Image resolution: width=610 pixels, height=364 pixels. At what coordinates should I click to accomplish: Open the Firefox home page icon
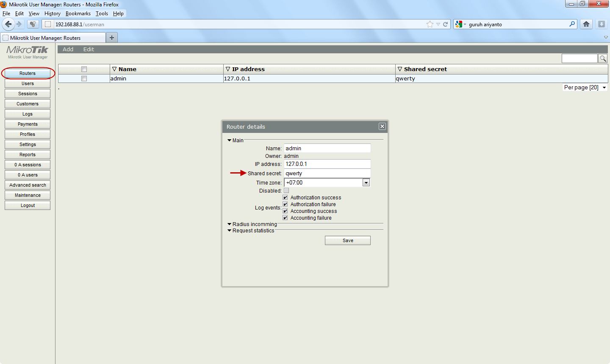[586, 24]
